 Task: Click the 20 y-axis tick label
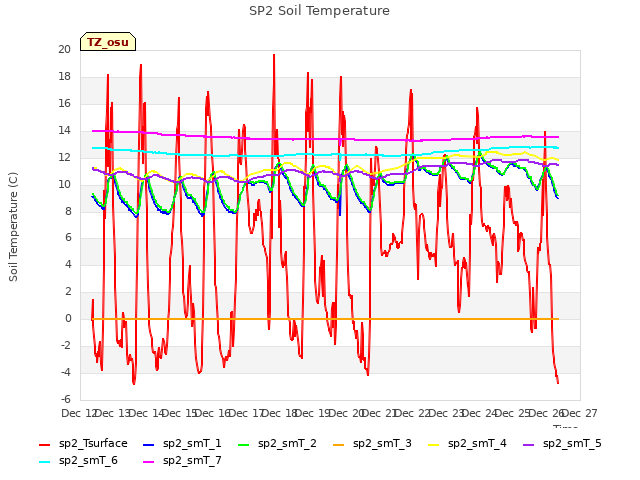64,49
